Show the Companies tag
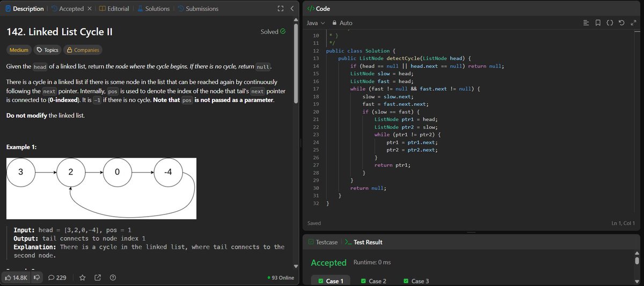The width and height of the screenshot is (644, 286). (82, 50)
